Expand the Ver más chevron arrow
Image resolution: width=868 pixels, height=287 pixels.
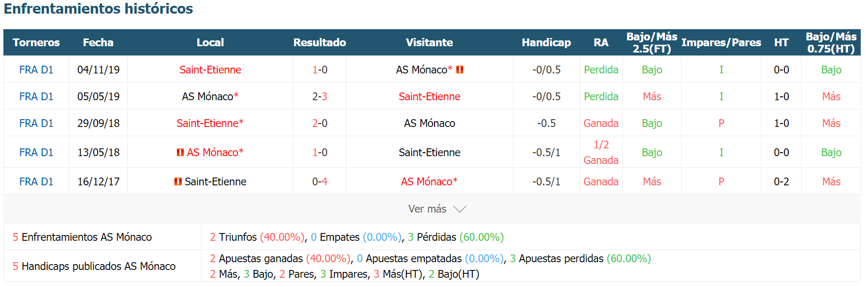point(459,209)
